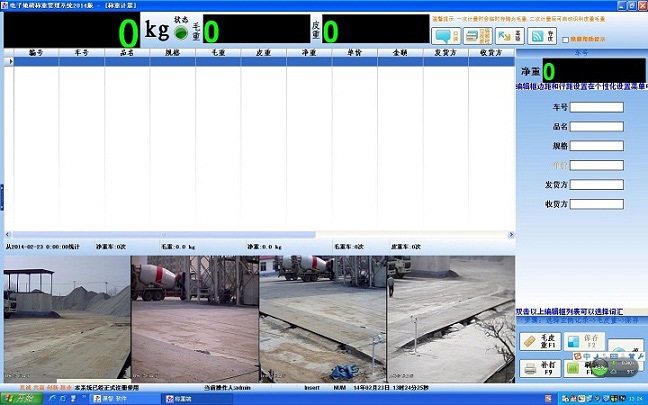Click the 车号 input field
Viewport: 648px width, 405px height.
pyautogui.click(x=597, y=107)
